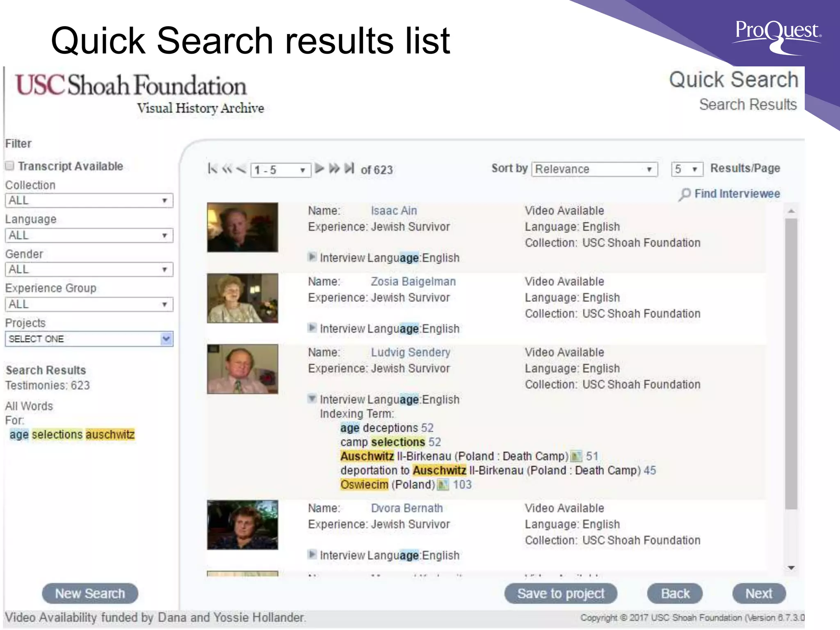
Task: Skip back several pages double-arrow icon
Action: click(227, 169)
